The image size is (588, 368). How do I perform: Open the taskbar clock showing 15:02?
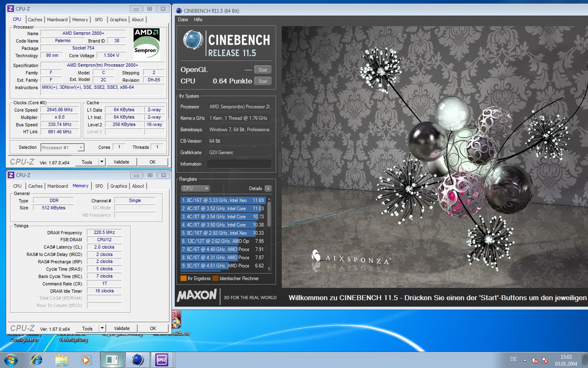coord(566,360)
